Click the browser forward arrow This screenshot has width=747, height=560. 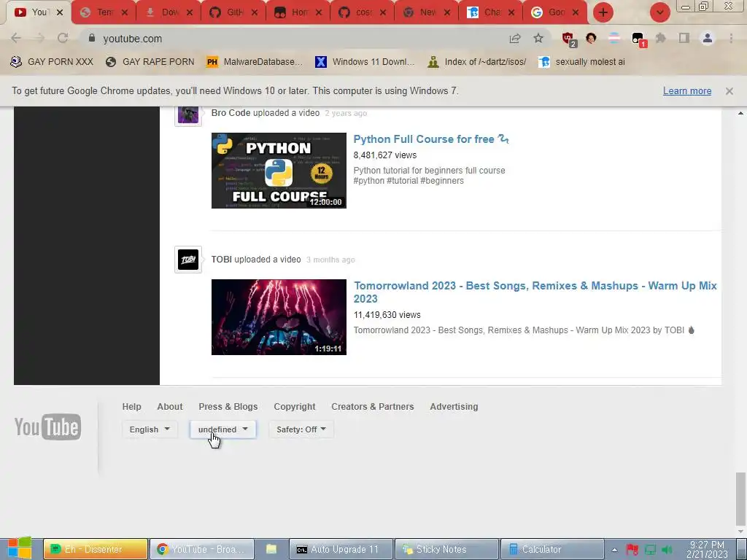click(39, 39)
